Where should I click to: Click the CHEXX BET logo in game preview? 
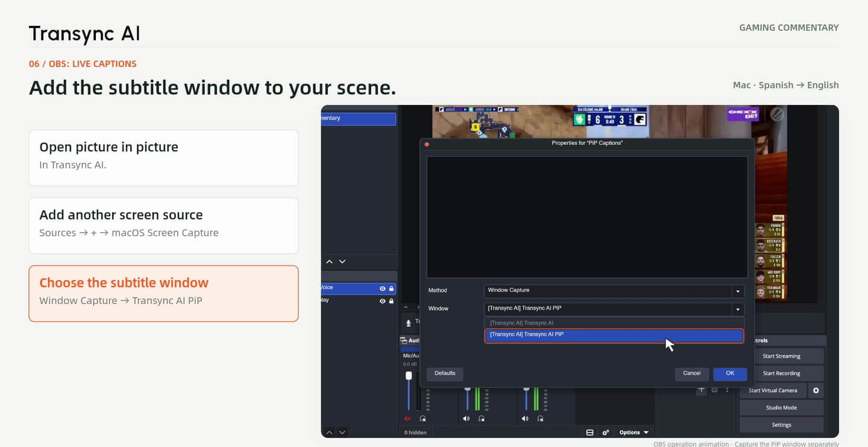click(x=742, y=114)
